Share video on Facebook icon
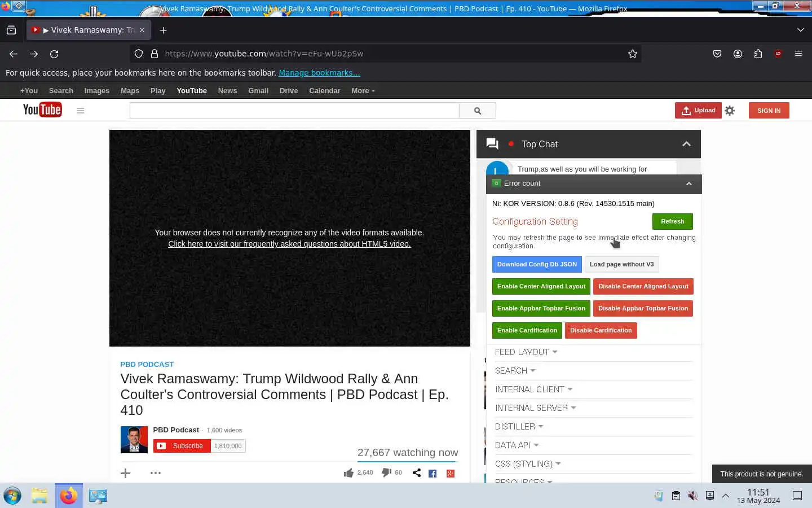The width and height of the screenshot is (812, 508). (x=433, y=474)
